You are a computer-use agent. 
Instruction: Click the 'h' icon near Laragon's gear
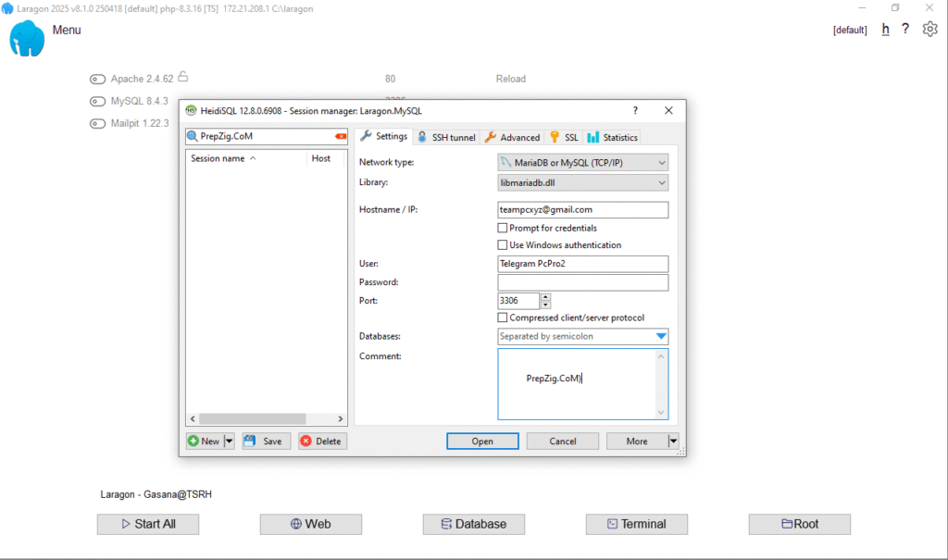click(885, 29)
